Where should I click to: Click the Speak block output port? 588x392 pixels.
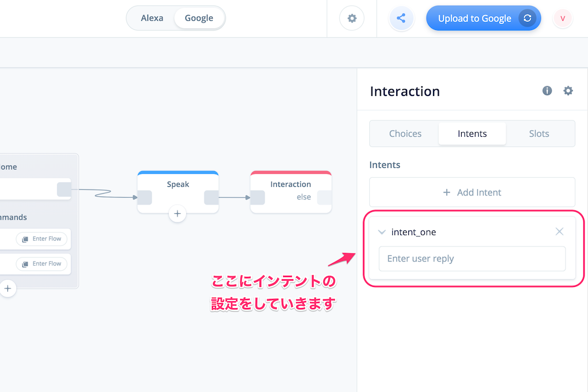211,198
